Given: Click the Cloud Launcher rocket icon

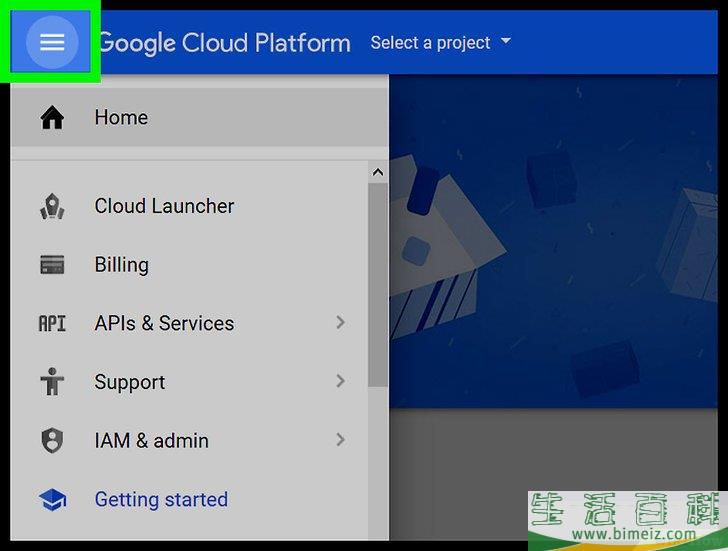Looking at the screenshot, I should point(52,206).
